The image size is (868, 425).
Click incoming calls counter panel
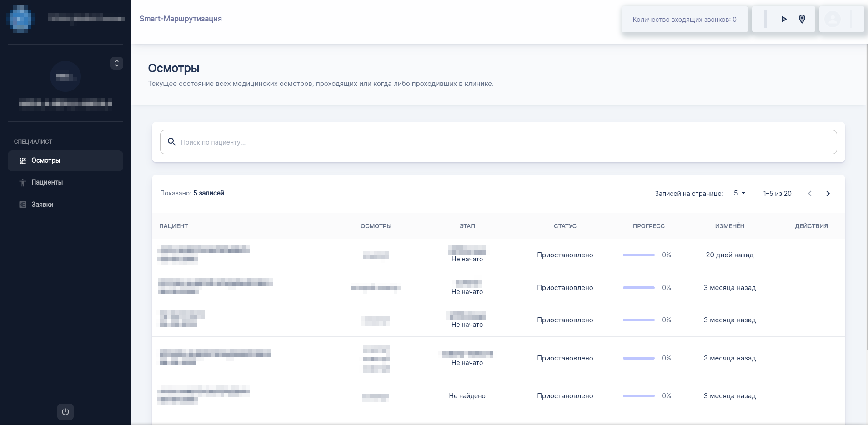(684, 20)
